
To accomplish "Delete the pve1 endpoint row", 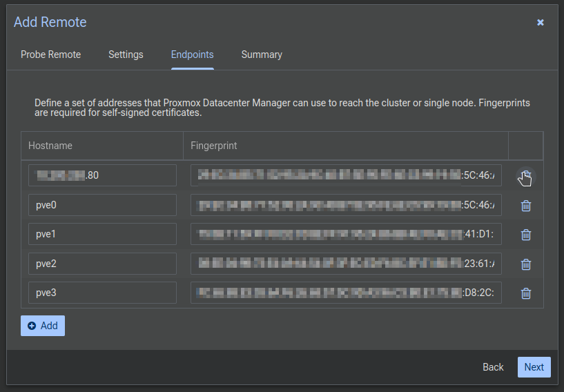I will (525, 235).
